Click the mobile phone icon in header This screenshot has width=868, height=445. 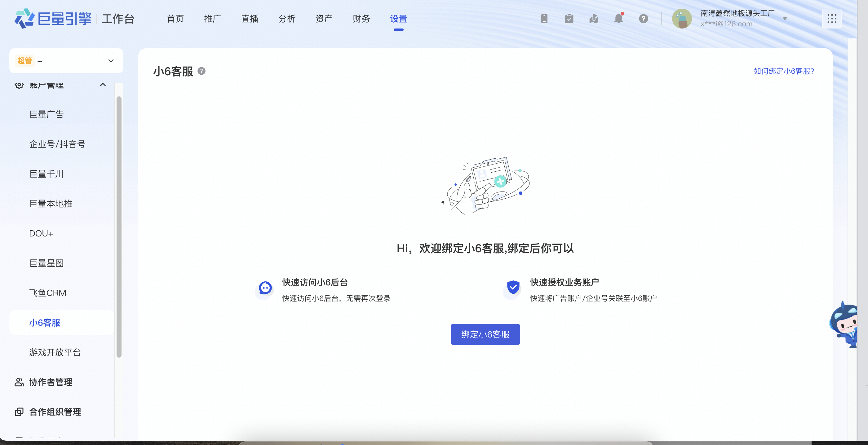(x=544, y=19)
